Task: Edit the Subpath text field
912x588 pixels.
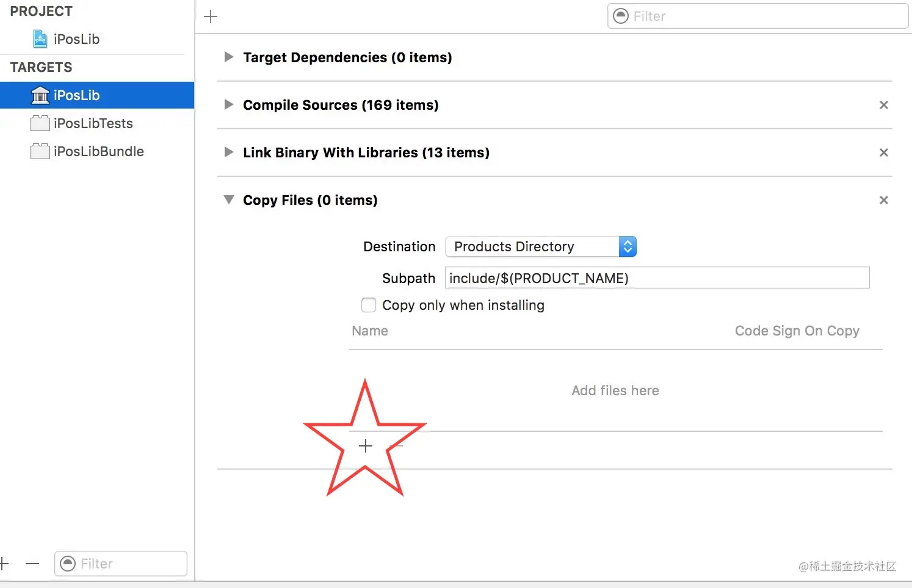Action: click(657, 278)
